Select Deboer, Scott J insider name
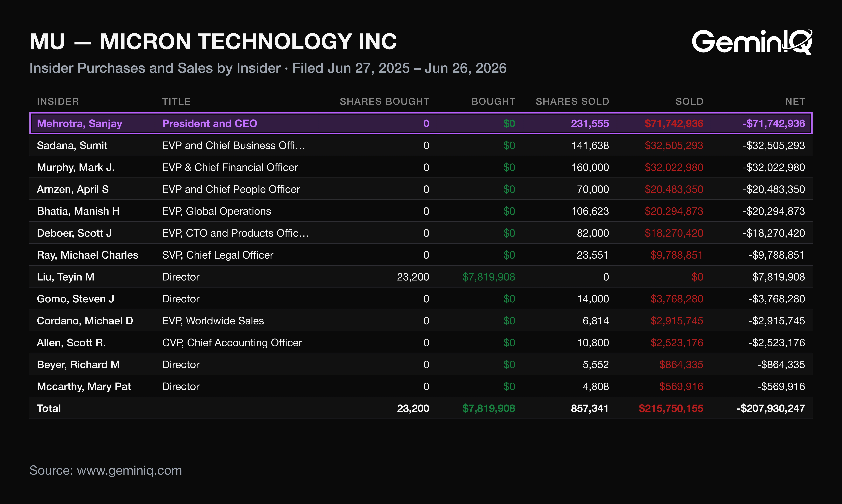The height and width of the screenshot is (504, 842). coord(74,233)
